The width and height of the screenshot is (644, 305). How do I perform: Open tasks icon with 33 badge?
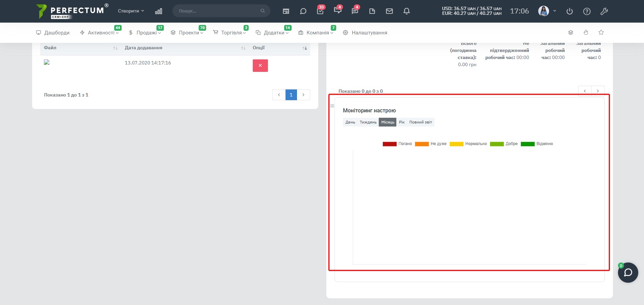[320, 11]
